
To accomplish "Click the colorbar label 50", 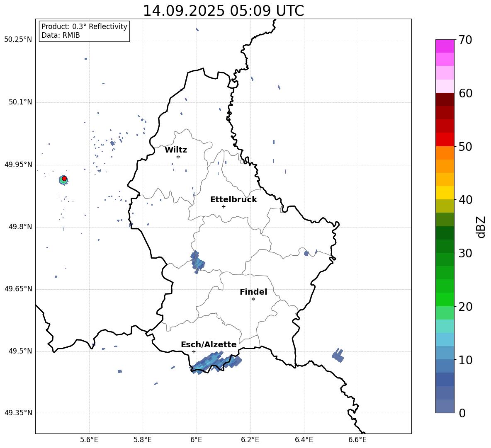I will click(x=465, y=147).
